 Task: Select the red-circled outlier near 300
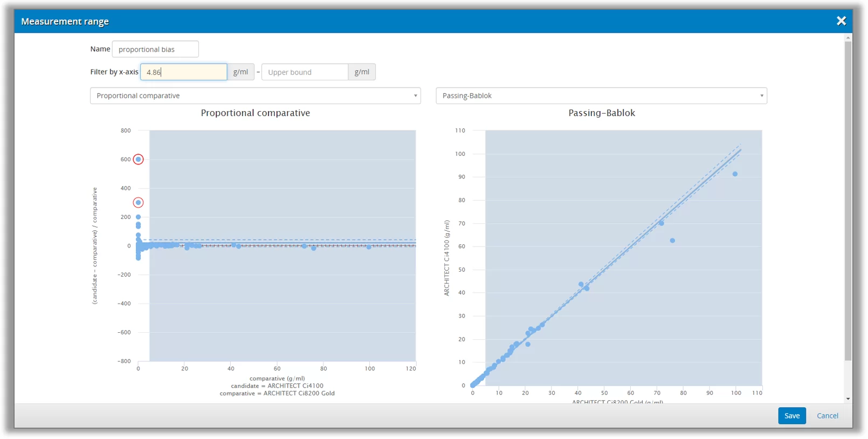point(139,203)
